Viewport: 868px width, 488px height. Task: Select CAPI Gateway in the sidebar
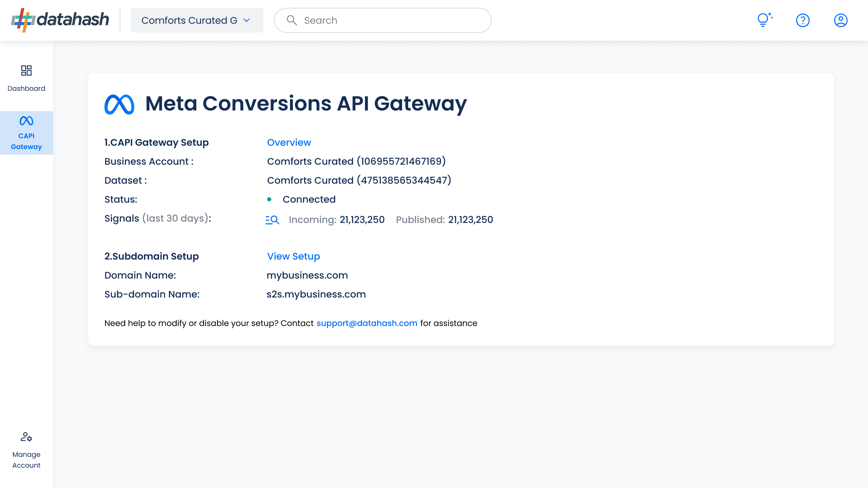(26, 133)
